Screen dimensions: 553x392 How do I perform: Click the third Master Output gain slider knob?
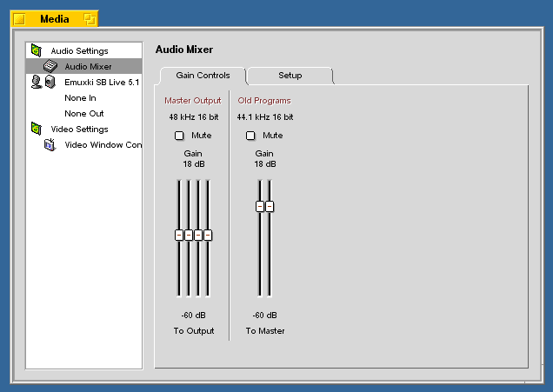(198, 235)
